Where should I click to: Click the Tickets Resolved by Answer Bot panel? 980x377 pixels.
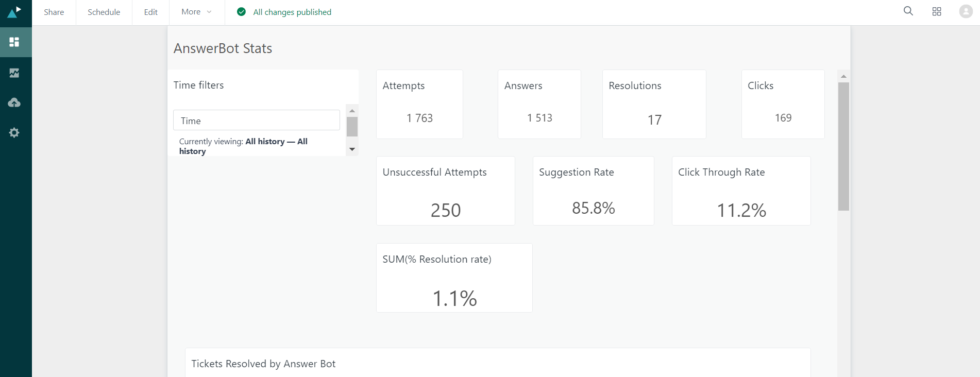(497, 363)
